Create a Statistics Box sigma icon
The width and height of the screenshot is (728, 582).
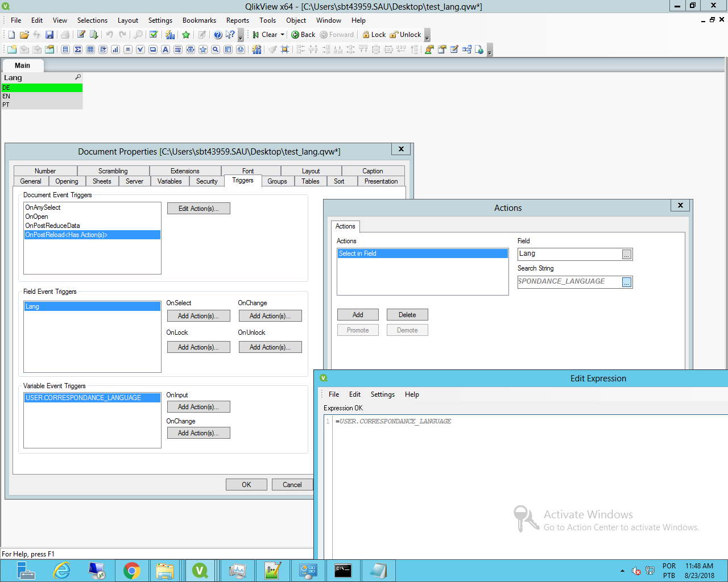point(78,49)
